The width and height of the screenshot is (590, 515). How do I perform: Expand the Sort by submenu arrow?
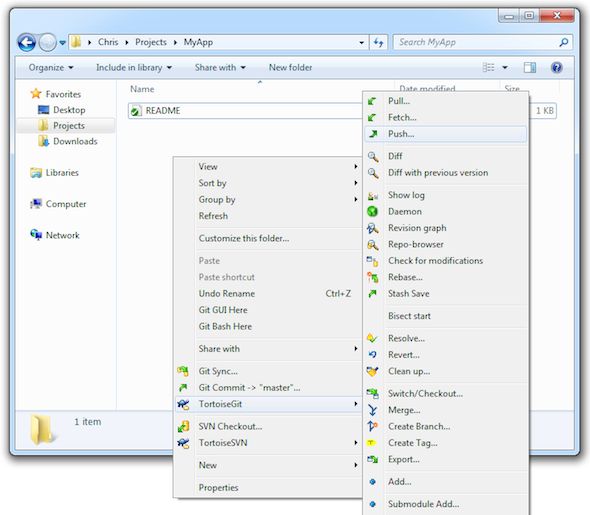356,183
